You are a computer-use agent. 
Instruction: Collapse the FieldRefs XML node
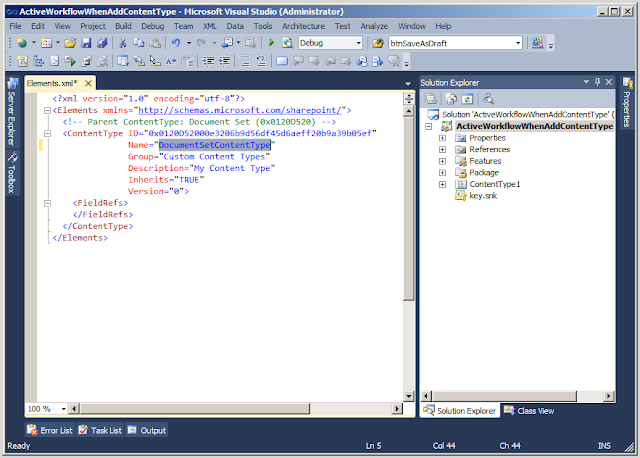point(47,203)
